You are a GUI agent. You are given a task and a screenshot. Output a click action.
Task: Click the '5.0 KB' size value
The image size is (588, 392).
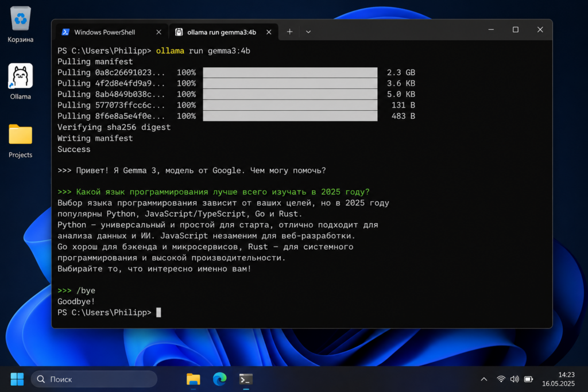401,94
